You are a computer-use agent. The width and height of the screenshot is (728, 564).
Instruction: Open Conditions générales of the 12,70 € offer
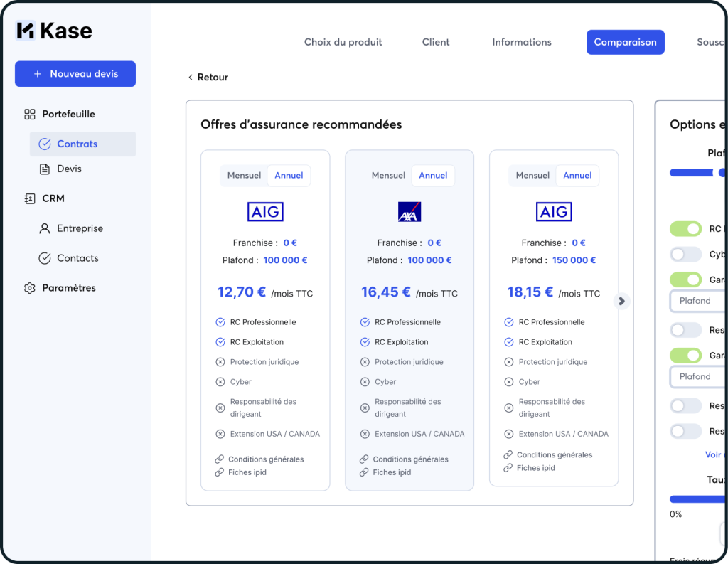(x=266, y=459)
